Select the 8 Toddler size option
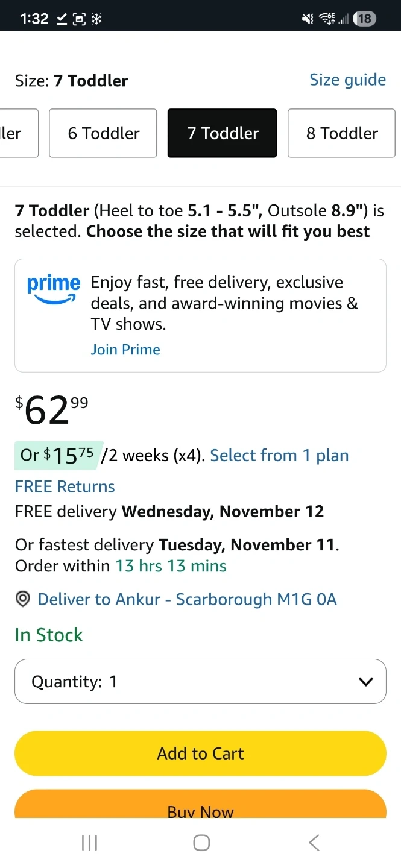 click(x=342, y=133)
